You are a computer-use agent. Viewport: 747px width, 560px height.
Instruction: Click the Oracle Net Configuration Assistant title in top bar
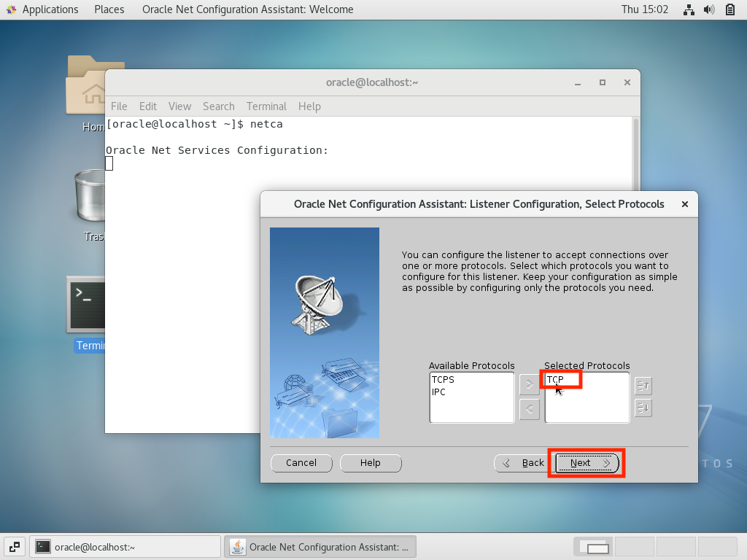pyautogui.click(x=248, y=9)
